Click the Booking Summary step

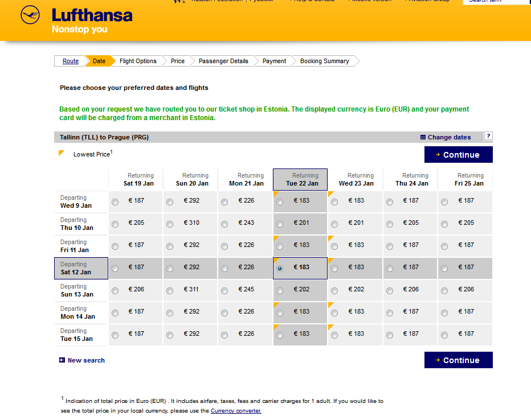[324, 61]
